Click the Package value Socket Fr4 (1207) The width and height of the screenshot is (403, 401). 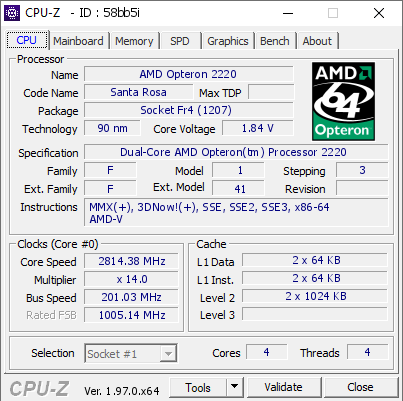pos(189,110)
